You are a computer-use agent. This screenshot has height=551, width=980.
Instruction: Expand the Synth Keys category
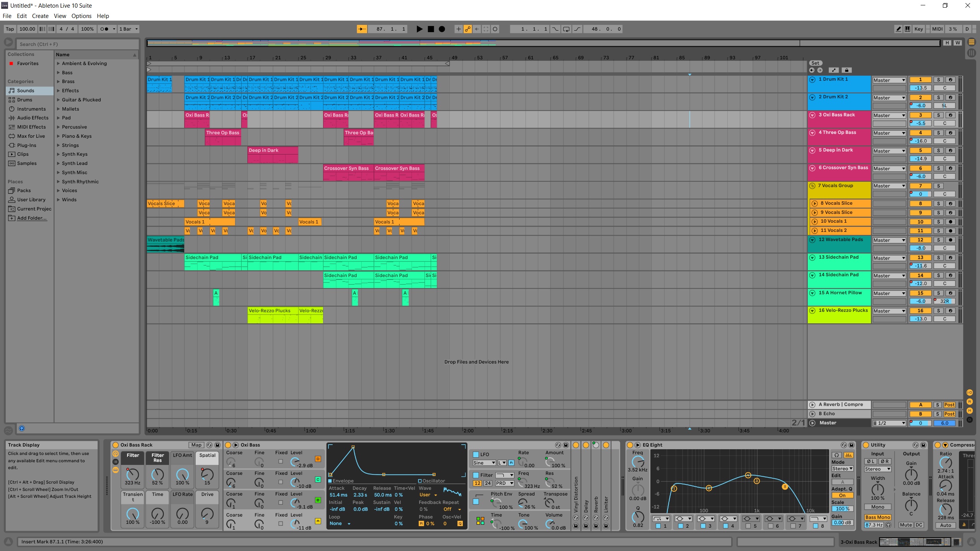59,154
